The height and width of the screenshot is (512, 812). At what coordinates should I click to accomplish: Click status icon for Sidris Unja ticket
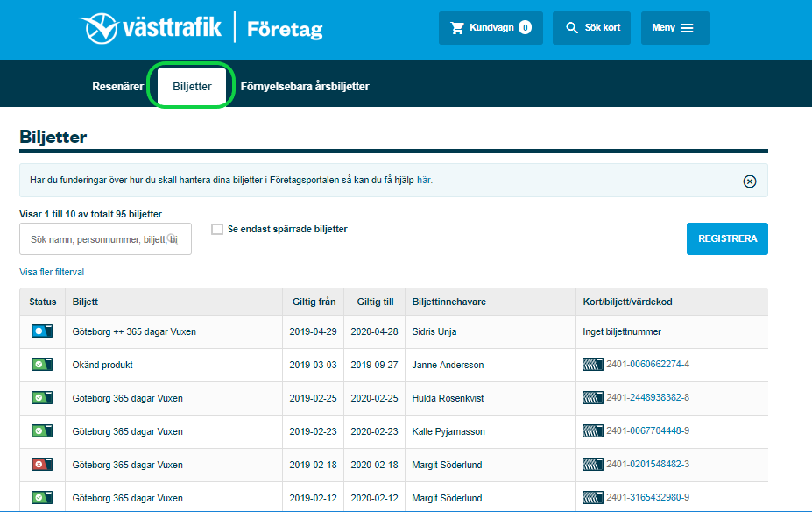tap(41, 331)
